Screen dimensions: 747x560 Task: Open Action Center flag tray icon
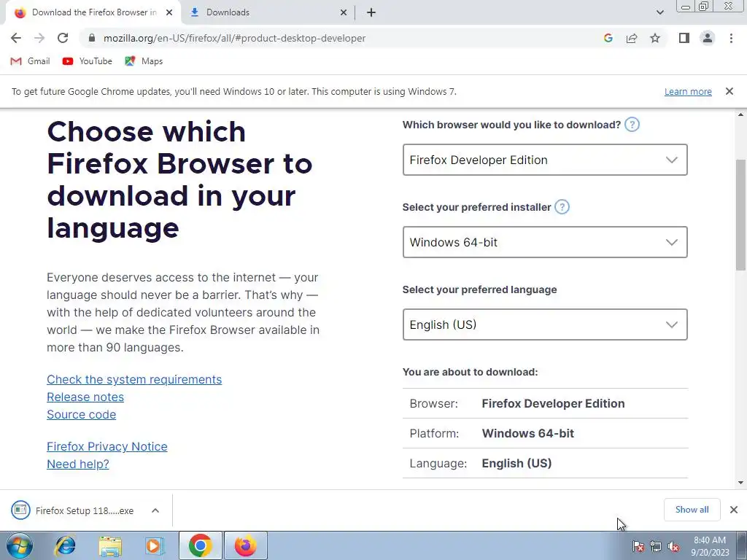tap(638, 546)
